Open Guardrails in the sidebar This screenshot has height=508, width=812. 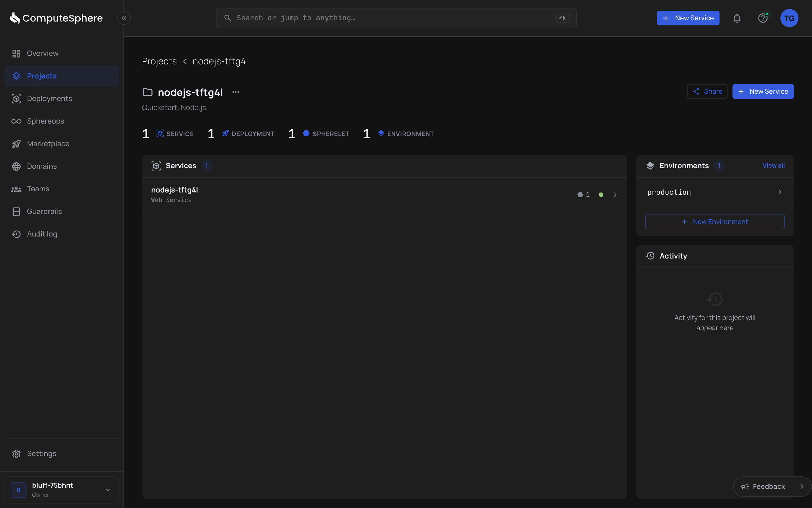click(62, 211)
